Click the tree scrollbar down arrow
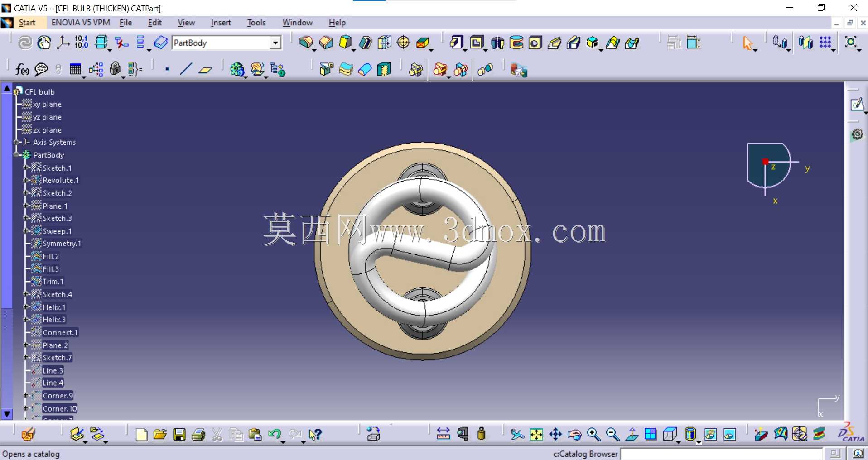The image size is (868, 460). point(7,414)
